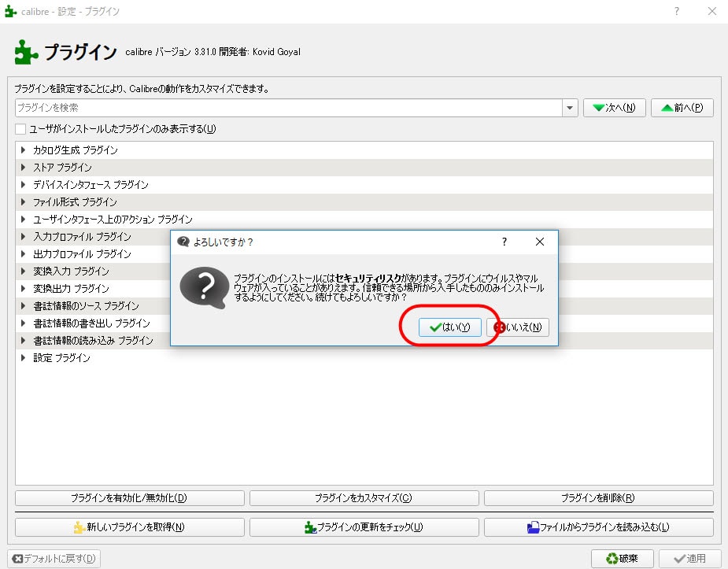Viewport: 728px width, 569px height.
Task: Expand 変換出力 プラグイン category
Action: pos(23,289)
